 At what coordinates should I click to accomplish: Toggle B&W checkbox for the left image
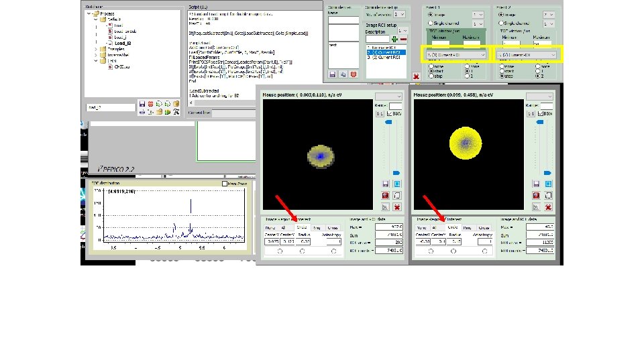[389, 113]
